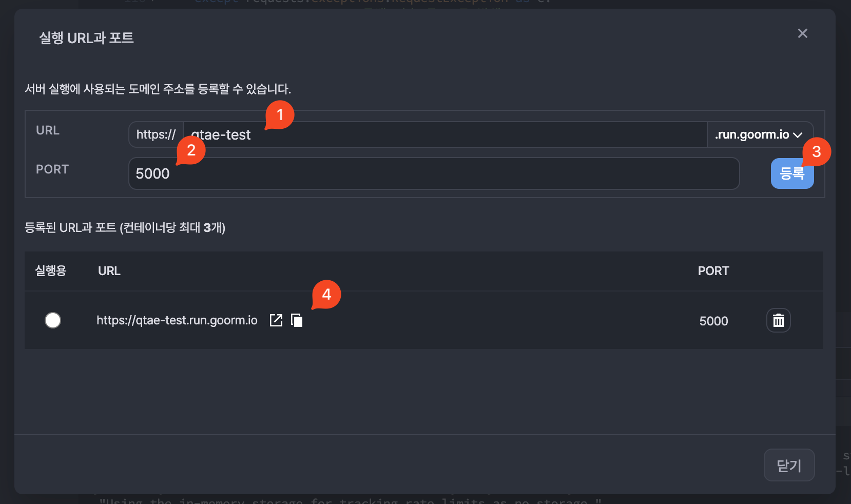This screenshot has height=504, width=851.
Task: Click the 실행용 column header
Action: click(x=51, y=271)
